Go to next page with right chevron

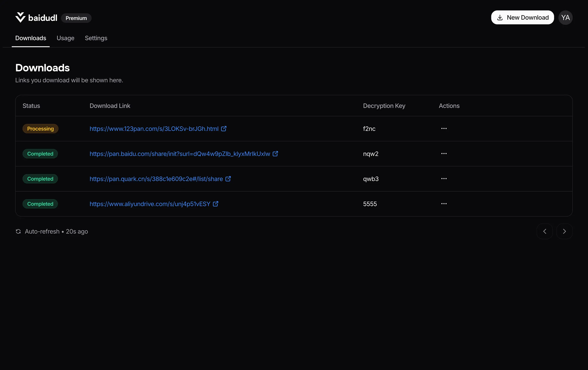[564, 231]
